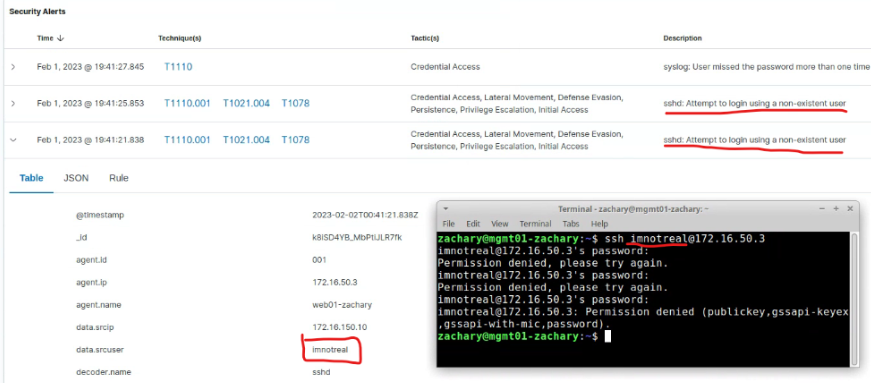Expand the 19:41:25.853 alert row
This screenshot has width=871, height=383.
coord(13,103)
